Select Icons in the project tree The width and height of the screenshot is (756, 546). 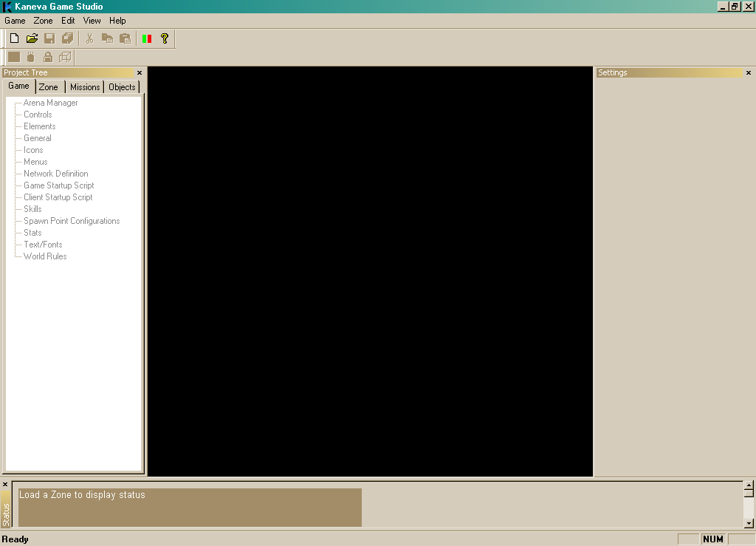tap(33, 150)
